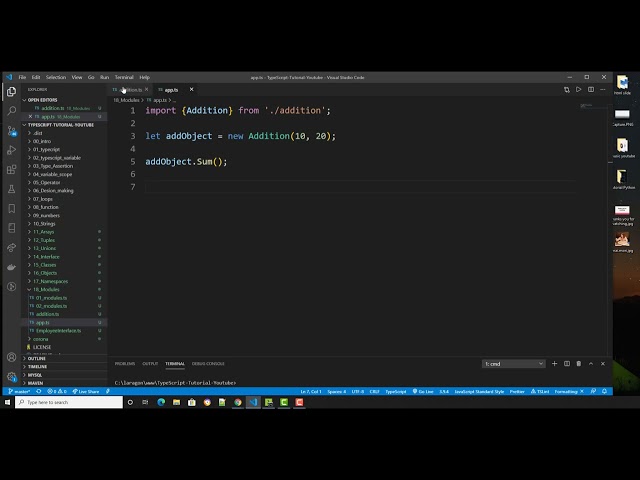The height and width of the screenshot is (480, 640).
Task: Click the notifications bell in status bar
Action: coord(604,391)
